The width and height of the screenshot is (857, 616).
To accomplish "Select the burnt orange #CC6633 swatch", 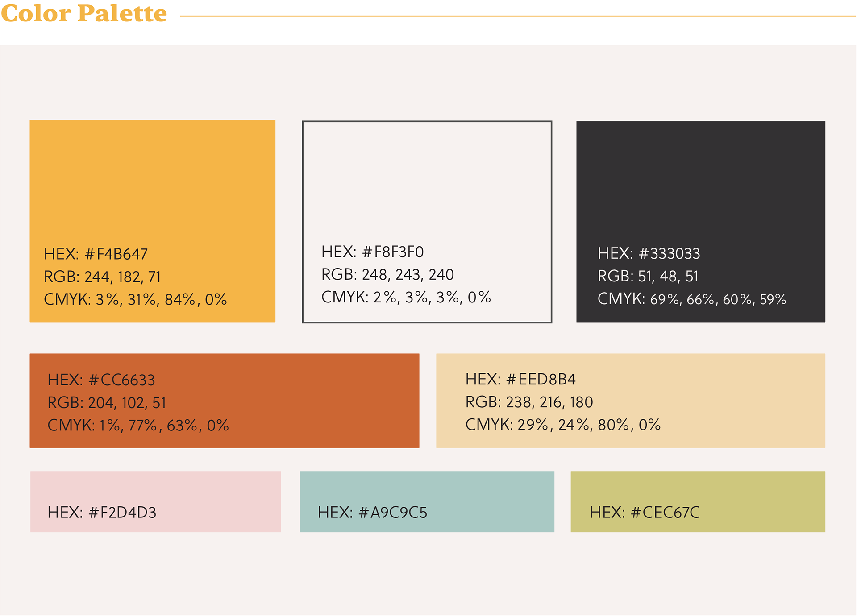I will [x=224, y=401].
